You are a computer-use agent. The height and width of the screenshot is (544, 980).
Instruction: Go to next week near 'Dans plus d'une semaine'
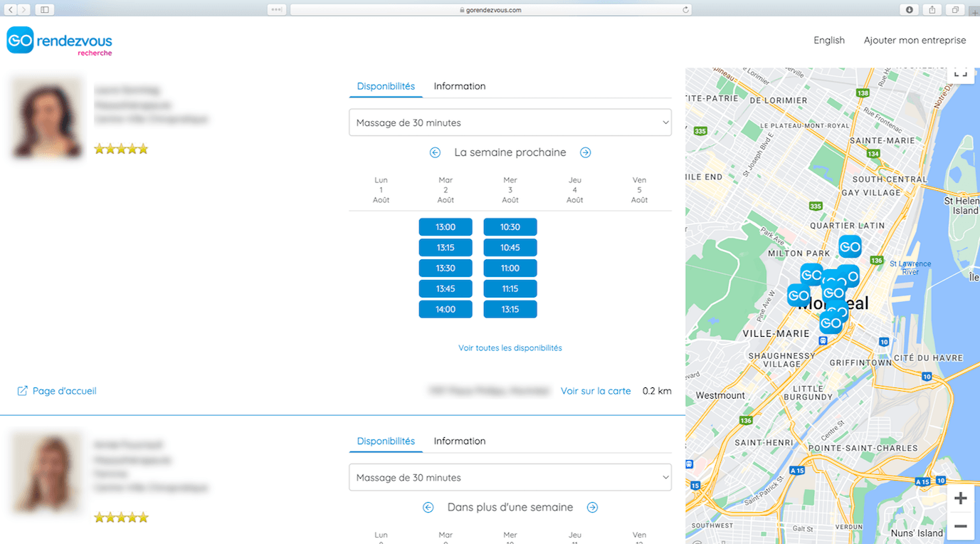(592, 508)
